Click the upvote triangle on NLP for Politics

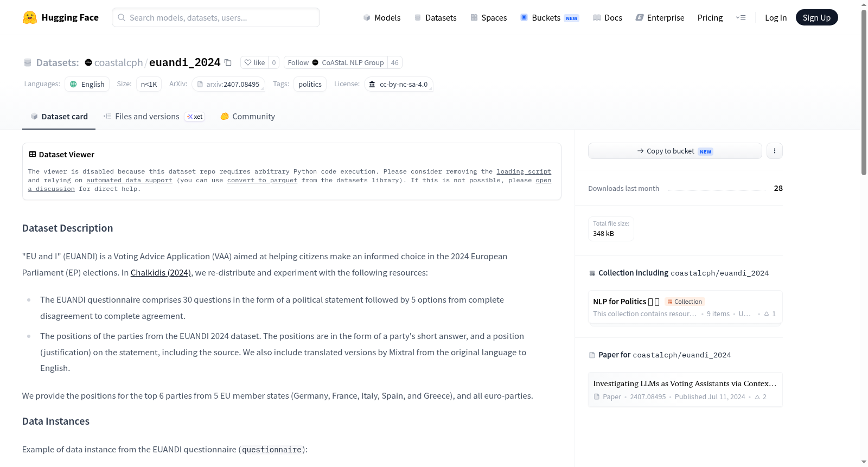[x=767, y=314]
